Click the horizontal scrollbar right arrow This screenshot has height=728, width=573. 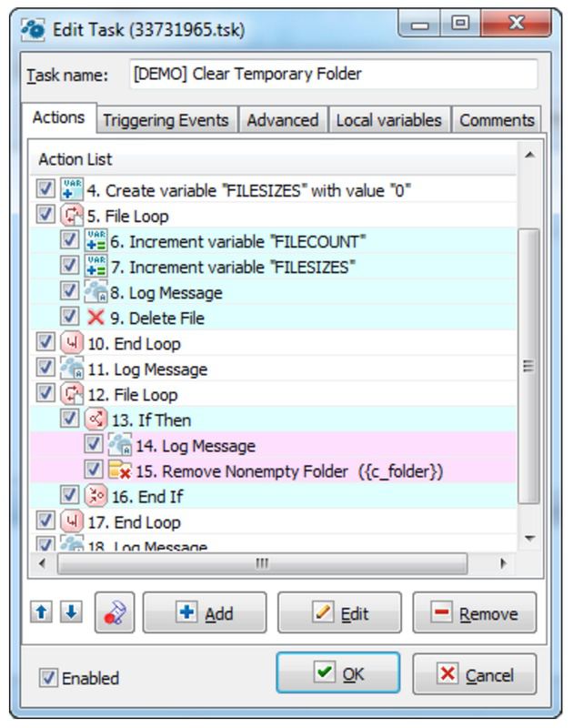click(503, 563)
